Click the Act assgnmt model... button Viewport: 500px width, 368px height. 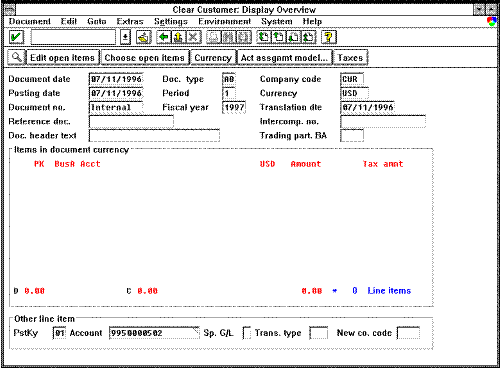(284, 57)
